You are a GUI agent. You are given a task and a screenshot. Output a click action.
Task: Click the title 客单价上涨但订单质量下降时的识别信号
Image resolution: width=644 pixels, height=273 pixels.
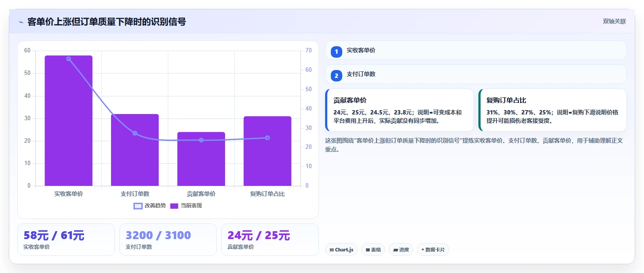[x=107, y=22]
